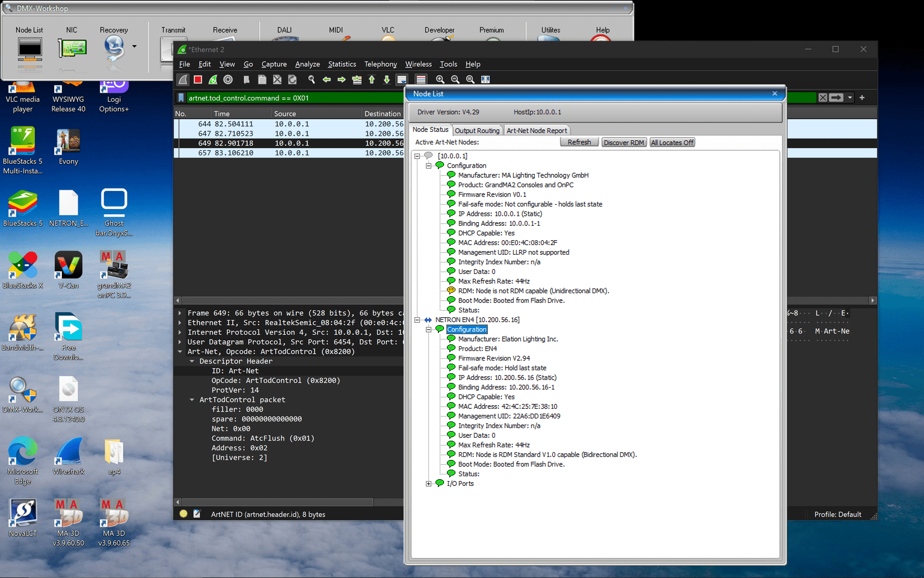Find a packet with the magnifier icon

tap(312, 79)
